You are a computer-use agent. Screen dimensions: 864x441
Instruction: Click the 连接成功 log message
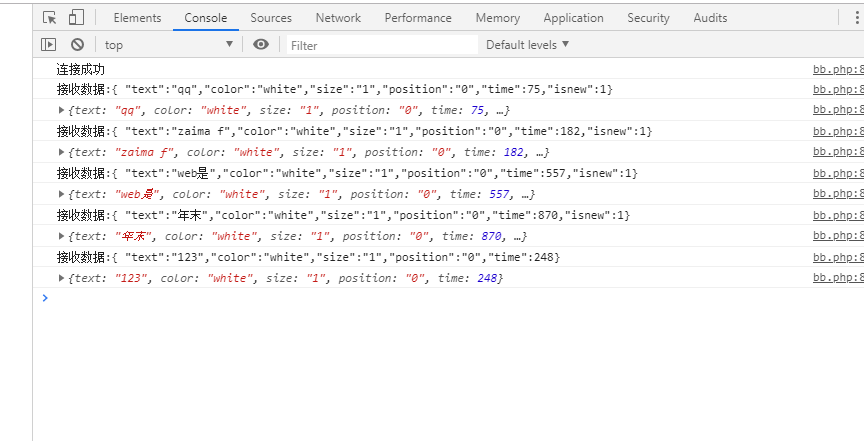(80, 69)
